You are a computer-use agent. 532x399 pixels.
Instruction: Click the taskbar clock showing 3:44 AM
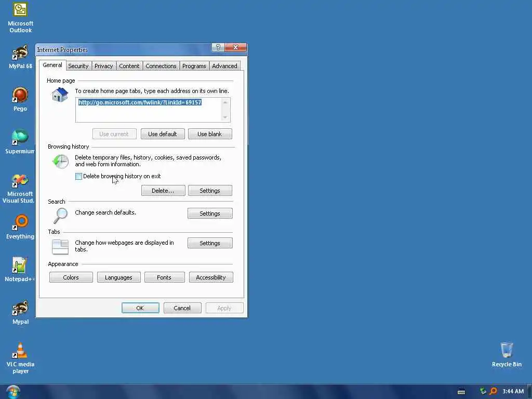(513, 392)
